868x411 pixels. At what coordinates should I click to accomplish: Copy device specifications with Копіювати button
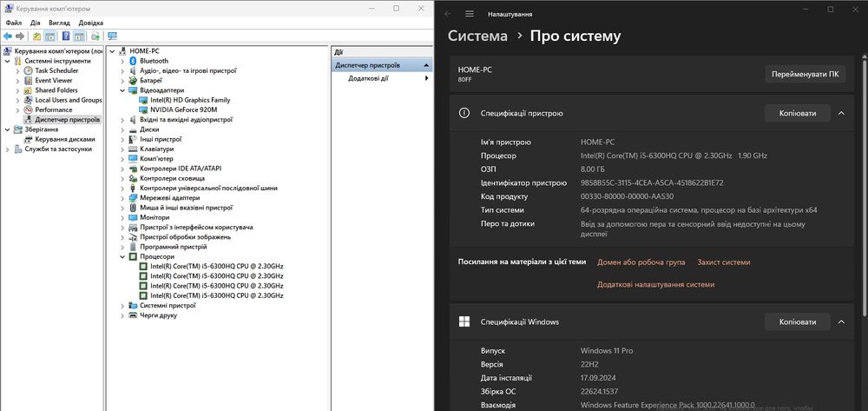[798, 113]
